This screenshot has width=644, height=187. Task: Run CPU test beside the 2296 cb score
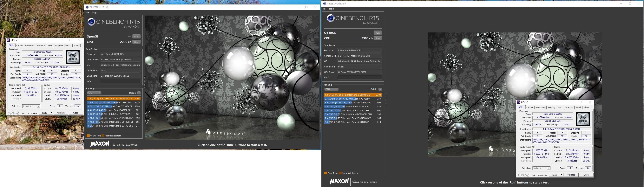pos(136,42)
